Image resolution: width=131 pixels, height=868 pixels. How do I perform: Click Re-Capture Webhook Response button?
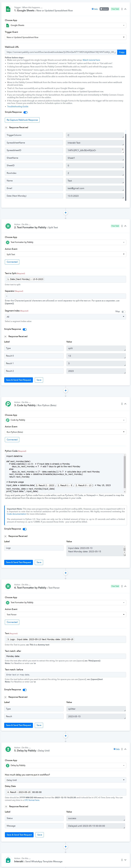click(x=22, y=120)
